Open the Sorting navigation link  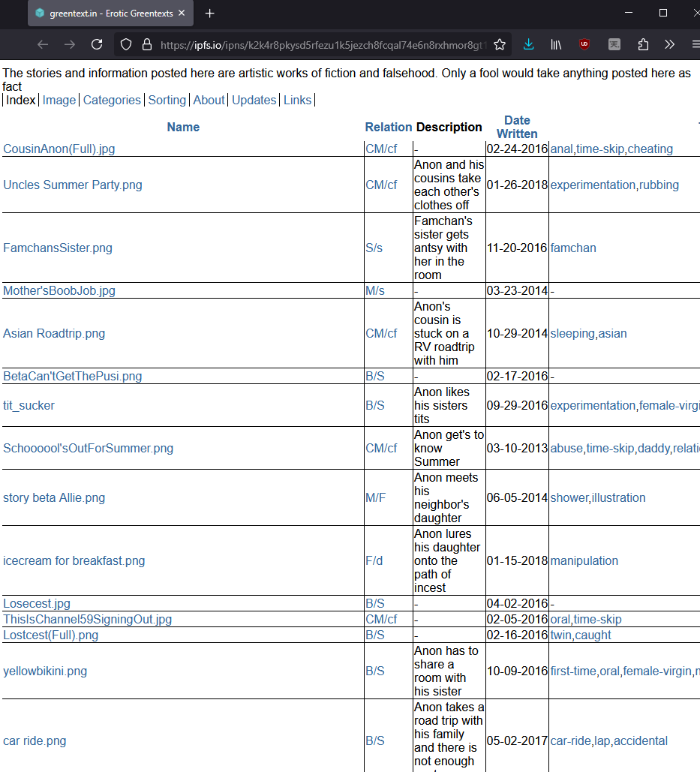click(167, 100)
